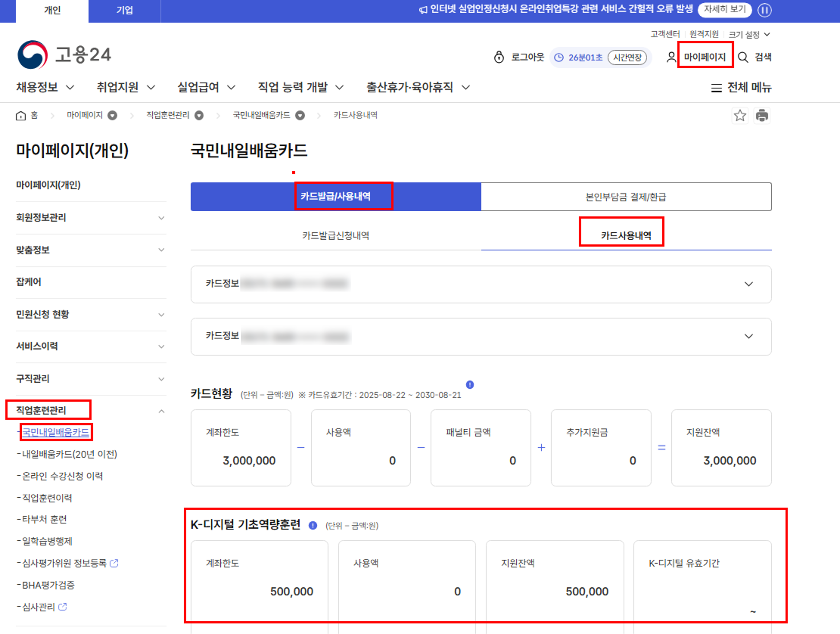
Task: Click the favorites star icon
Action: click(739, 115)
